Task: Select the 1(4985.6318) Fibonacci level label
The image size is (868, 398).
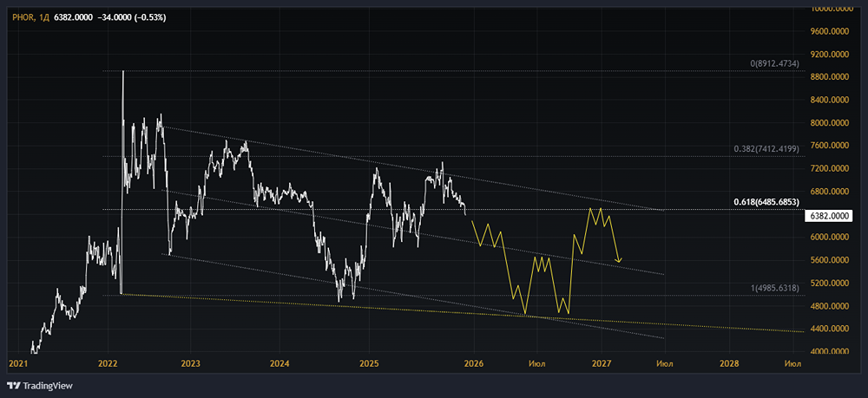Action: 773,288
